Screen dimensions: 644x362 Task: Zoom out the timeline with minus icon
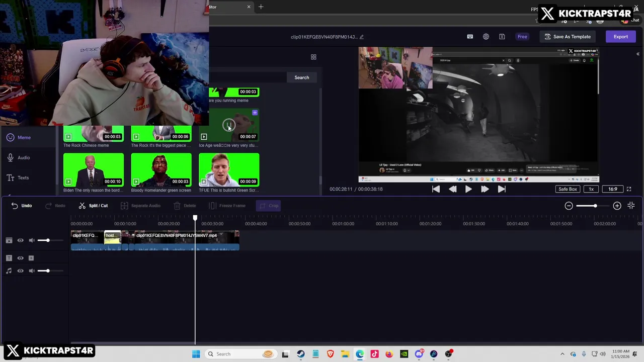[x=569, y=206]
